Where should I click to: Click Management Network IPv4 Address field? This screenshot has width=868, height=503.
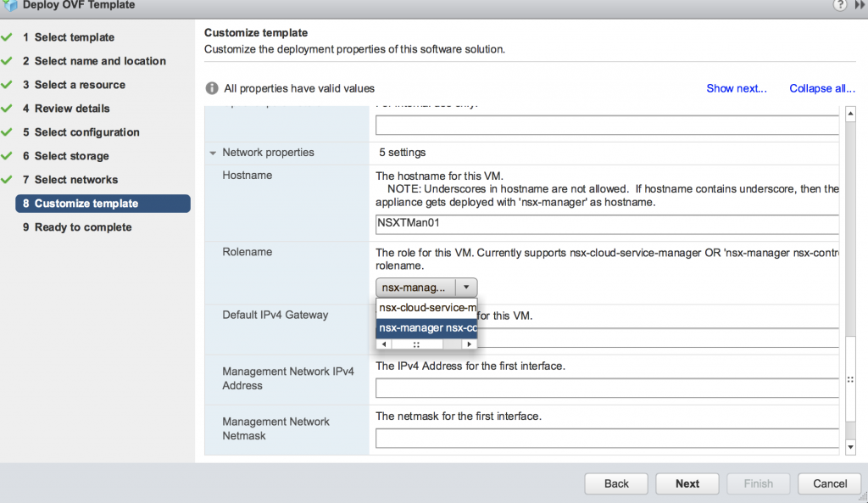(x=607, y=388)
